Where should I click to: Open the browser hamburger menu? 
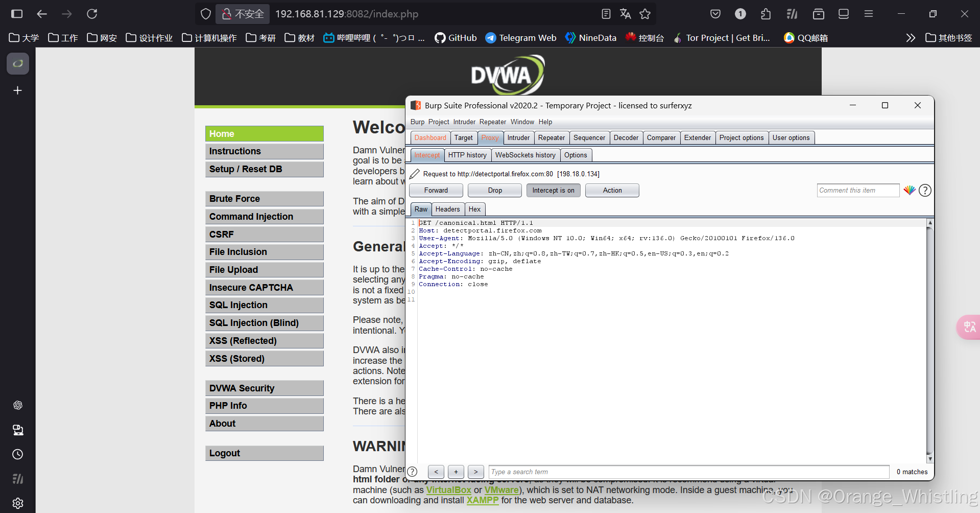point(868,14)
